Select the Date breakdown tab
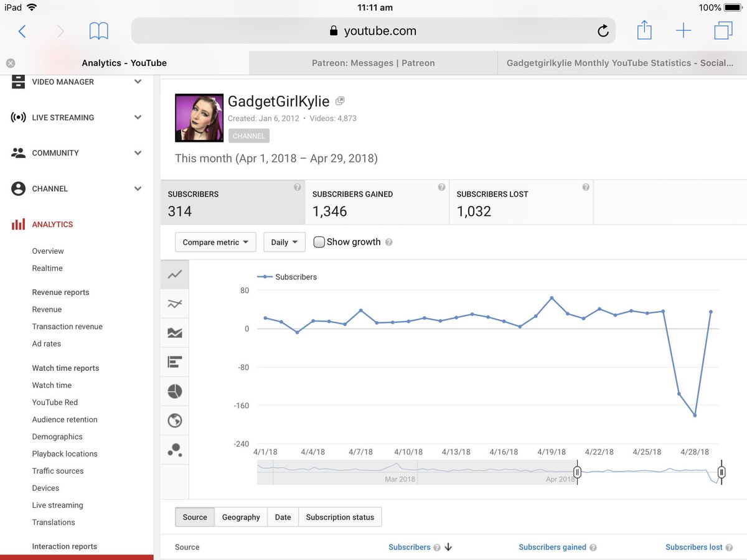 [x=283, y=517]
